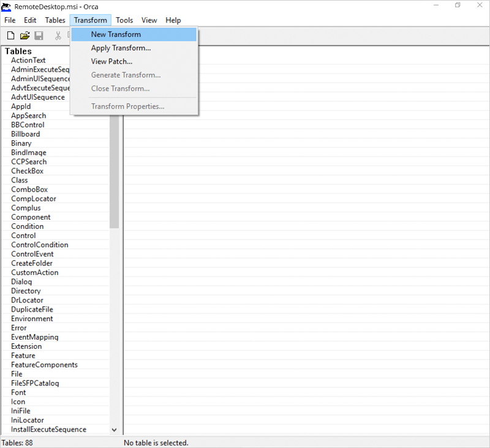490x448 pixels.
Task: Click the Orca application icon in title bar
Action: [7, 6]
